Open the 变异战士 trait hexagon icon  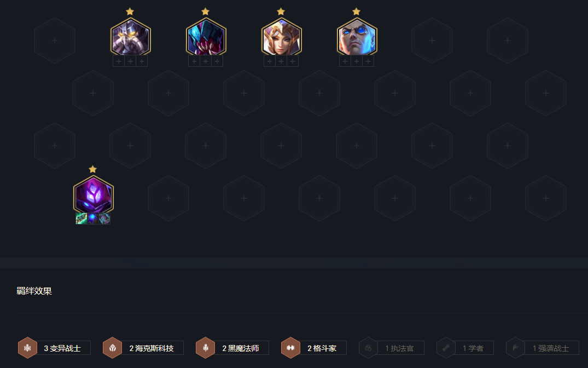pos(27,348)
